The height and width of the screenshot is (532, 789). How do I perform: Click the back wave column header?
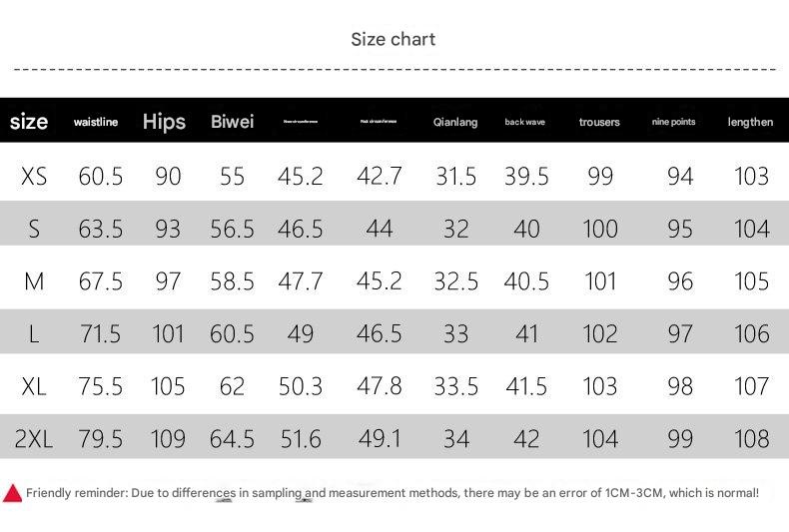click(525, 122)
